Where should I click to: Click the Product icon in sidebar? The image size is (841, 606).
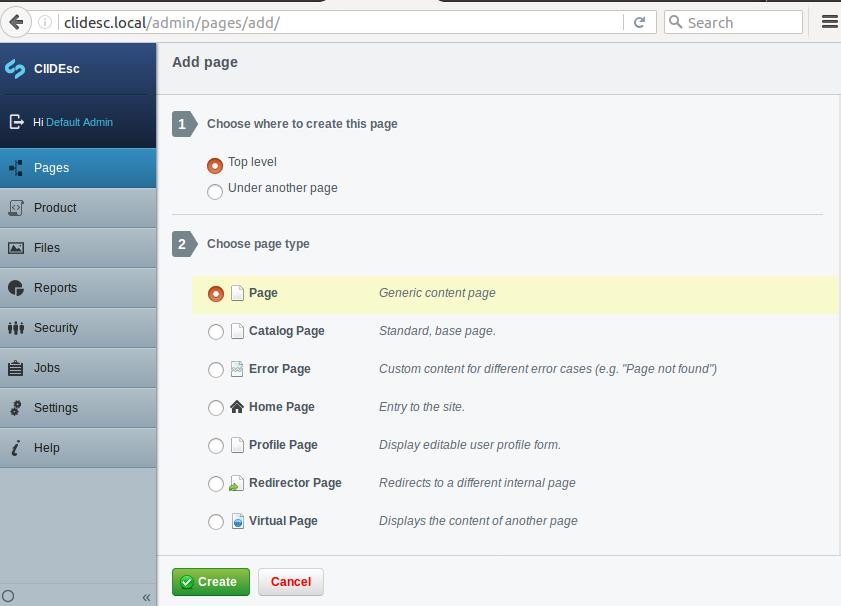[15, 208]
